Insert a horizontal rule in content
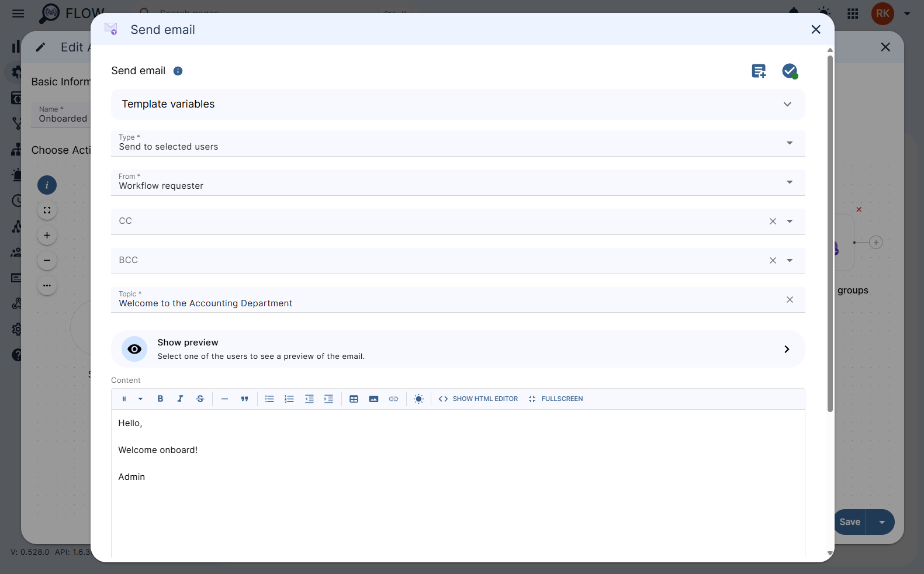This screenshot has height=574, width=924. coord(224,399)
